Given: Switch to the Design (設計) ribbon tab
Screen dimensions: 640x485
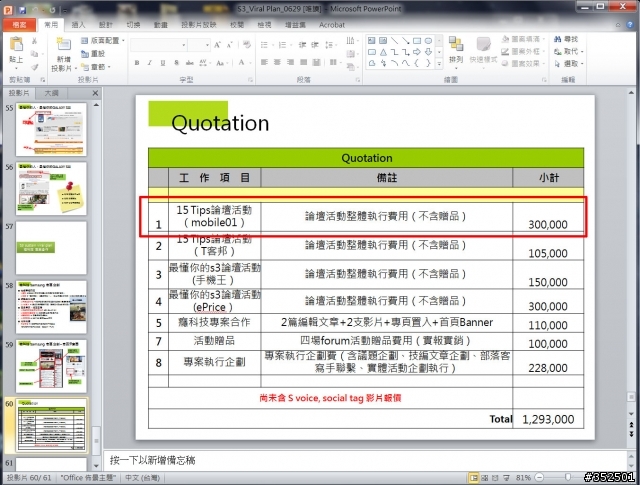Looking at the screenshot, I should coord(106,25).
